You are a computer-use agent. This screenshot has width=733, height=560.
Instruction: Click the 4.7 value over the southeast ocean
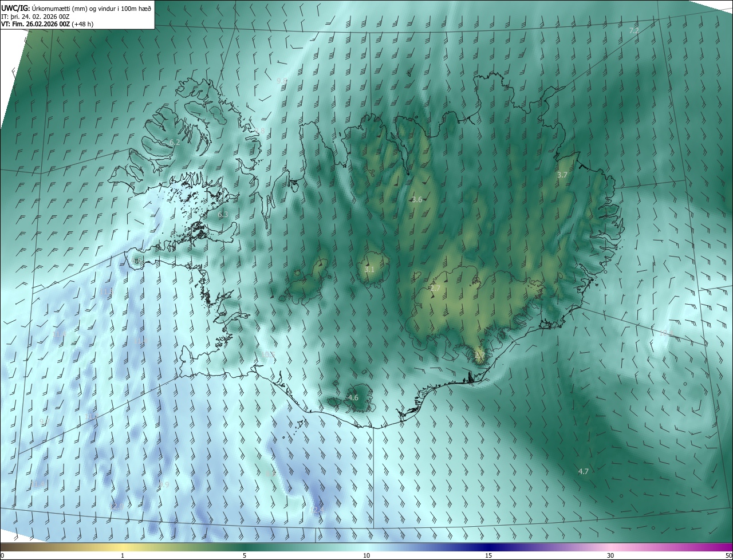(x=584, y=471)
